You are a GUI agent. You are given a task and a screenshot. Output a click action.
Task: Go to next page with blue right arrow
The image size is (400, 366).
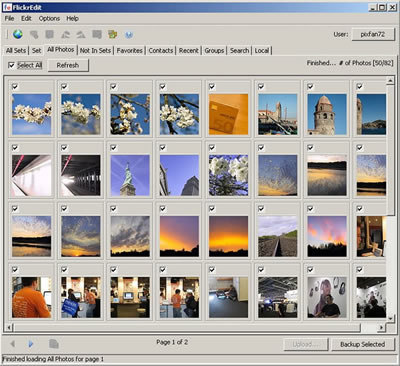click(31, 343)
